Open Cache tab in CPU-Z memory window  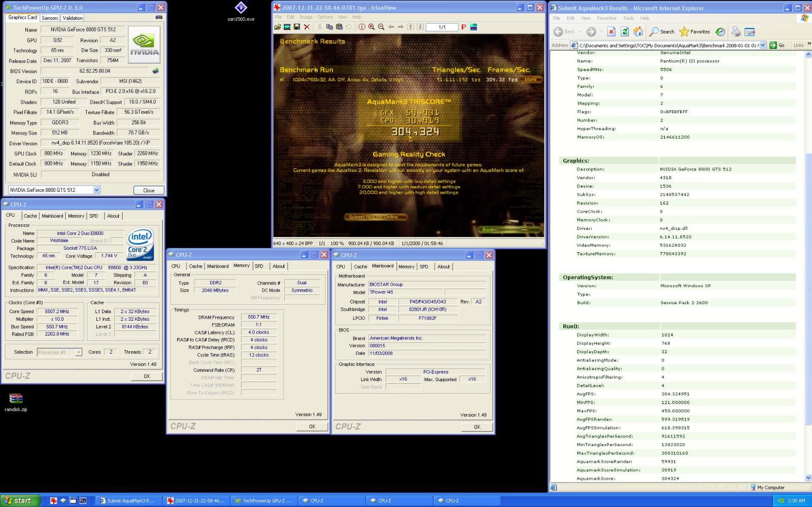click(195, 266)
